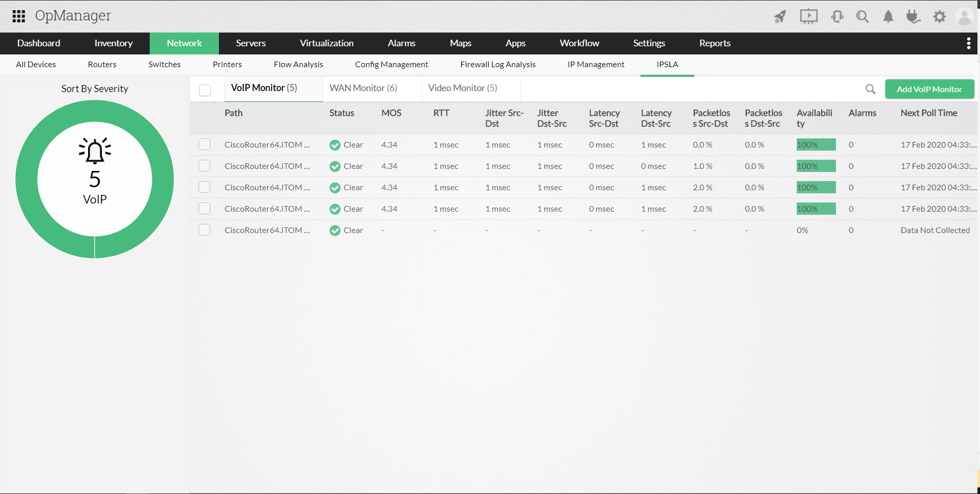Viewport: 980px width, 494px height.
Task: Go to Switches submenu
Action: [164, 65]
